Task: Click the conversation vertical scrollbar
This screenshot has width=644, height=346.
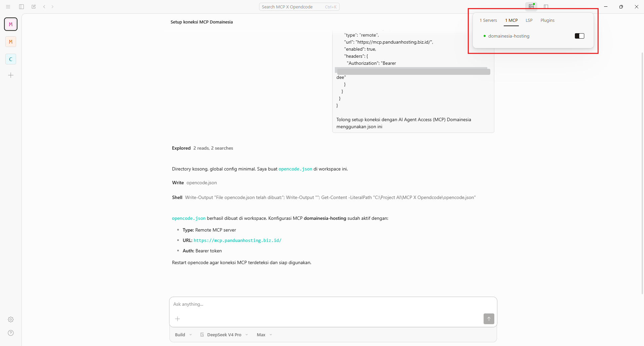Action: click(642, 173)
